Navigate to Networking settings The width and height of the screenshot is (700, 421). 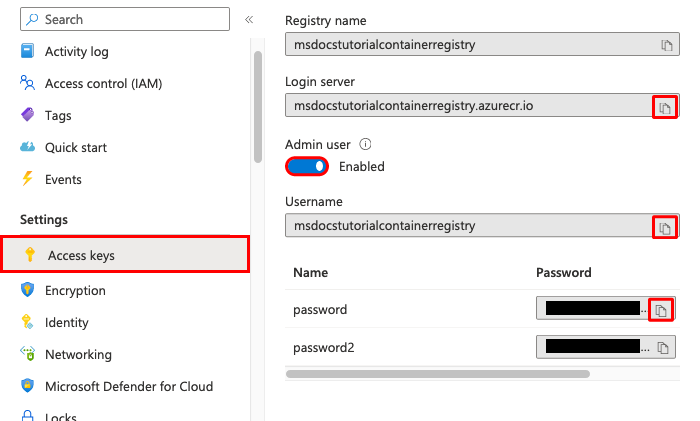pos(78,355)
